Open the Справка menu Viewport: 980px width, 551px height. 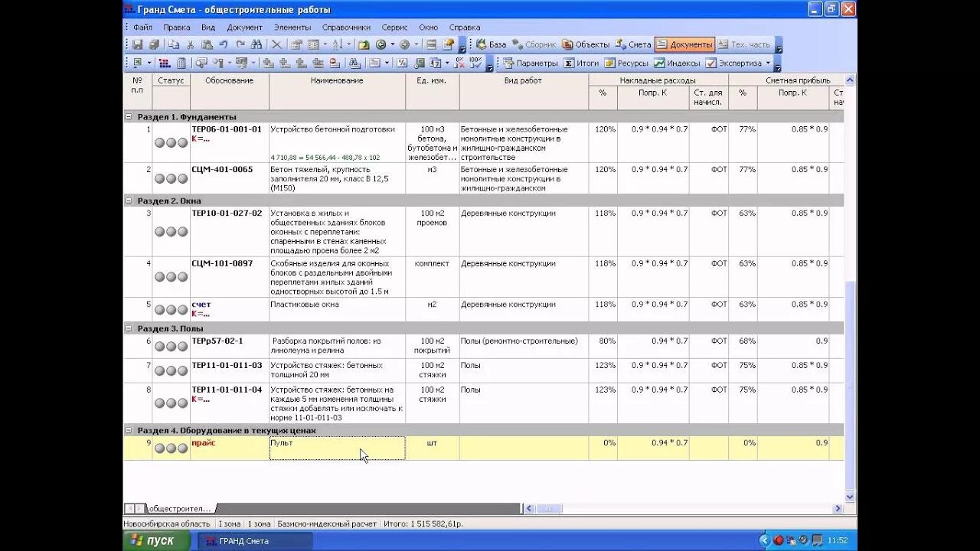tap(465, 27)
